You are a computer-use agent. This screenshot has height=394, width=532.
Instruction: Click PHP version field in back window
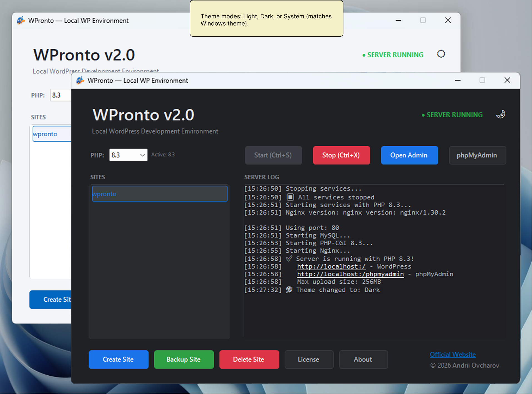(61, 95)
